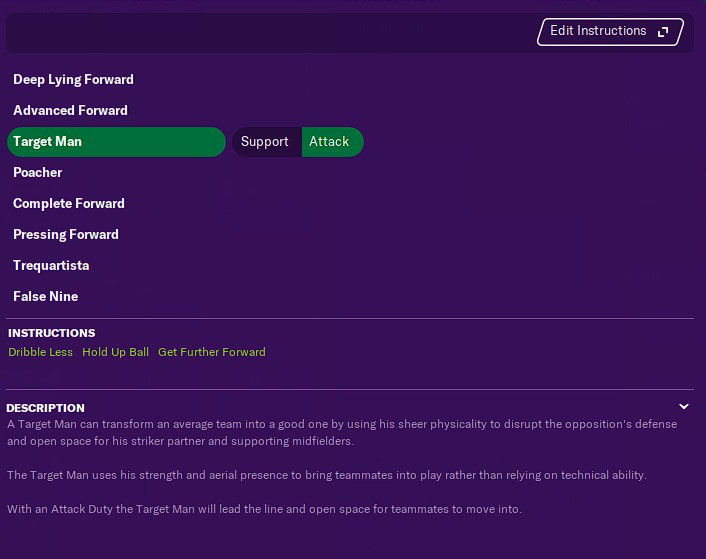Click the INSTRUCTIONS section header
Viewport: 706px width, 559px height.
pyautogui.click(x=52, y=333)
